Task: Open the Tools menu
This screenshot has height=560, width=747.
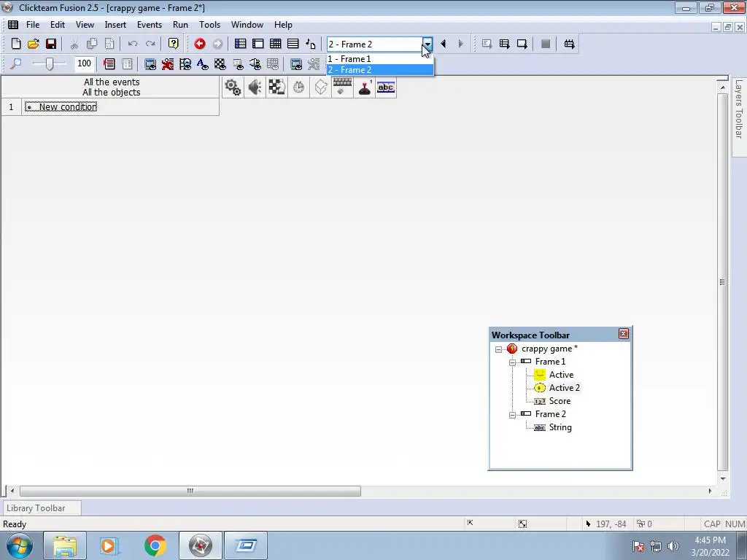Action: tap(209, 25)
